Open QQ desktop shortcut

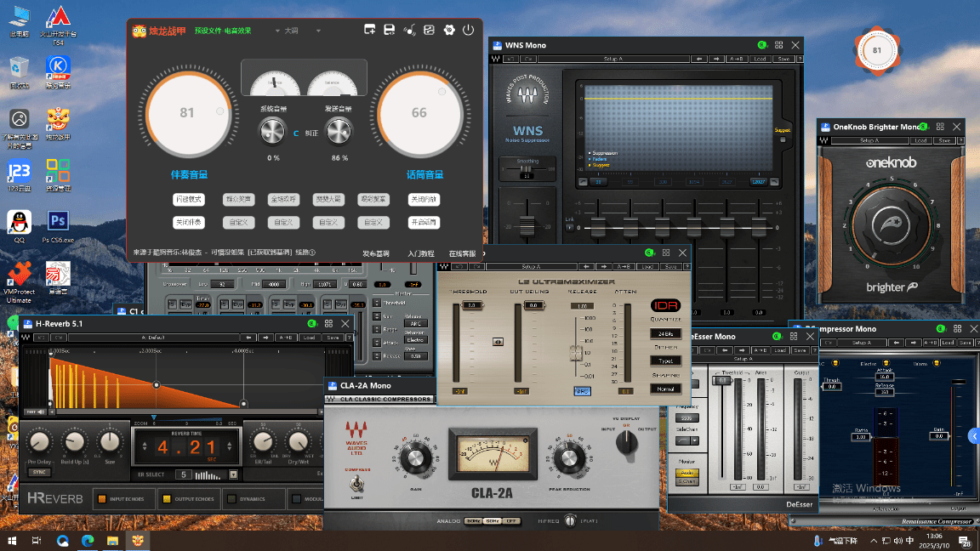click(20, 227)
